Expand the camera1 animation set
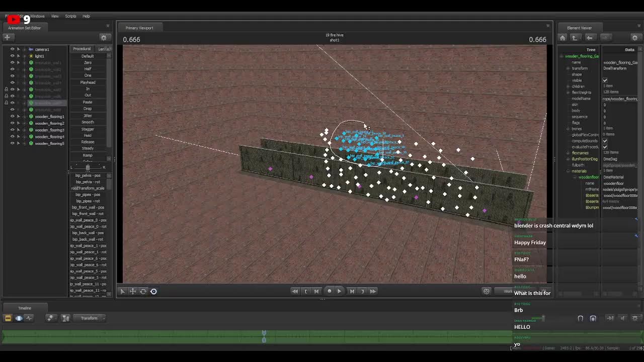This screenshot has height=362, width=644. 24,49
